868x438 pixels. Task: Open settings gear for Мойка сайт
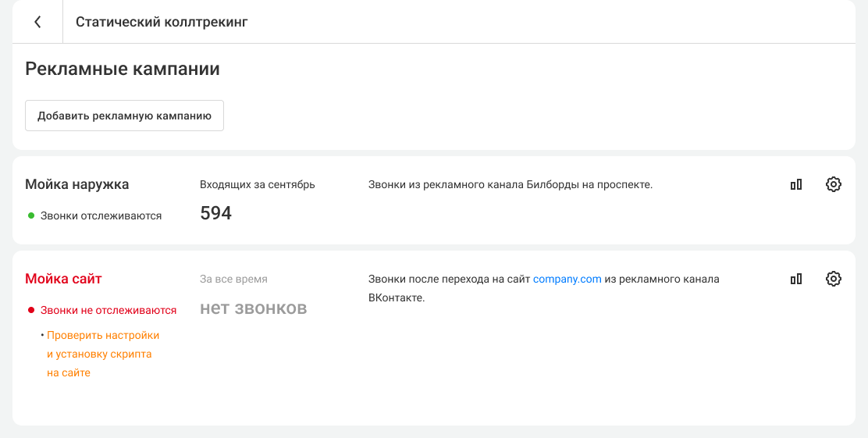point(834,279)
